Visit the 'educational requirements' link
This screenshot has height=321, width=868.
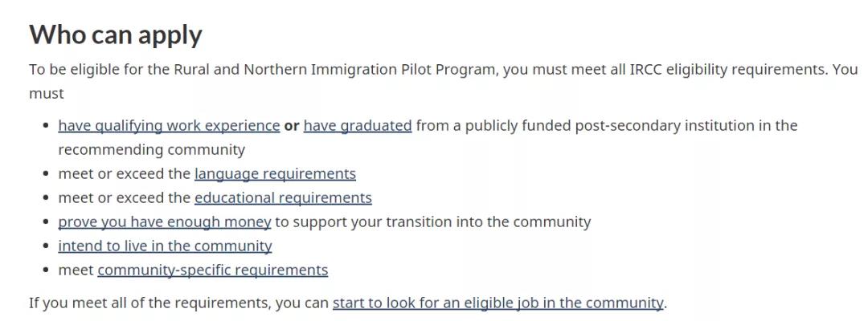tap(283, 197)
